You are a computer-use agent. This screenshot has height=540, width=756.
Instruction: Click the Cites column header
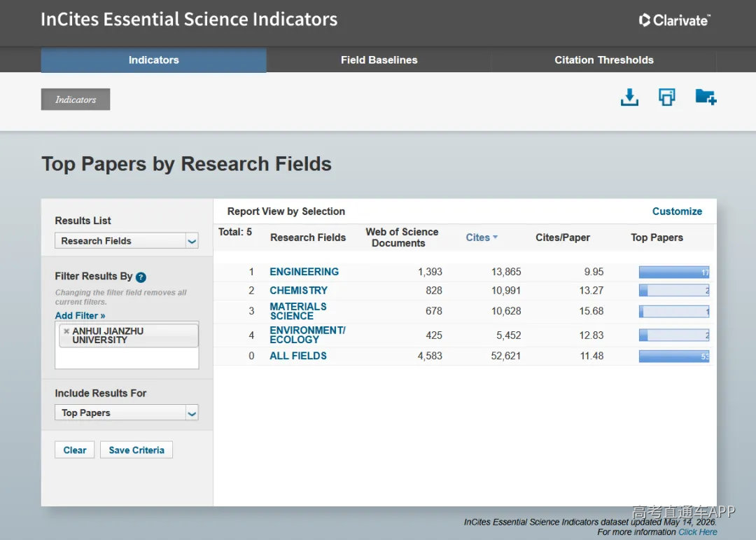click(477, 237)
